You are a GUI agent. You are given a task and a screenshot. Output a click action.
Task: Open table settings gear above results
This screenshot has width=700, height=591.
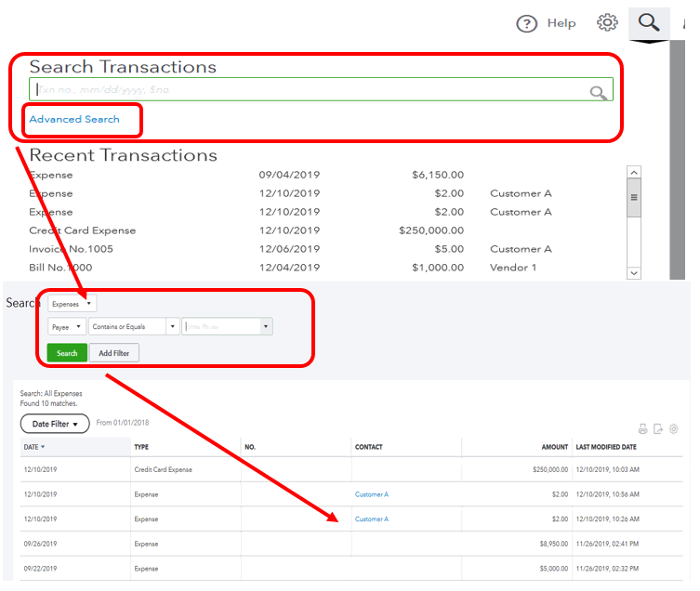coord(674,429)
